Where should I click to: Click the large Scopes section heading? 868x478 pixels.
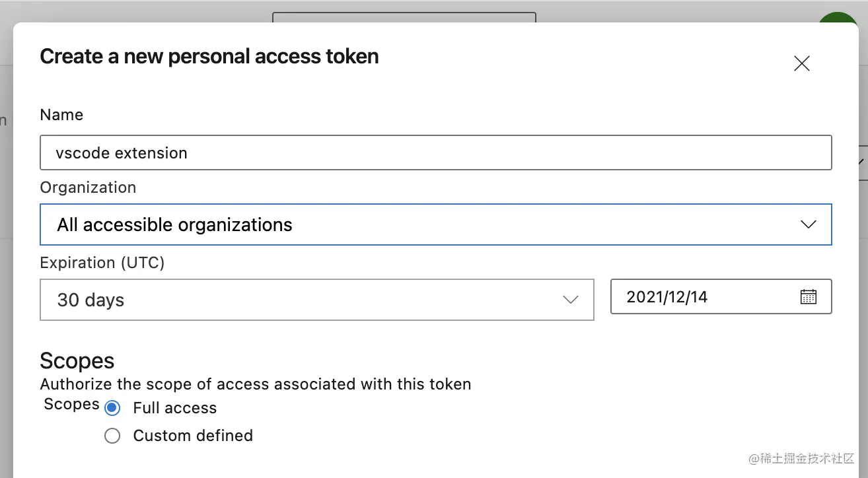[77, 361]
